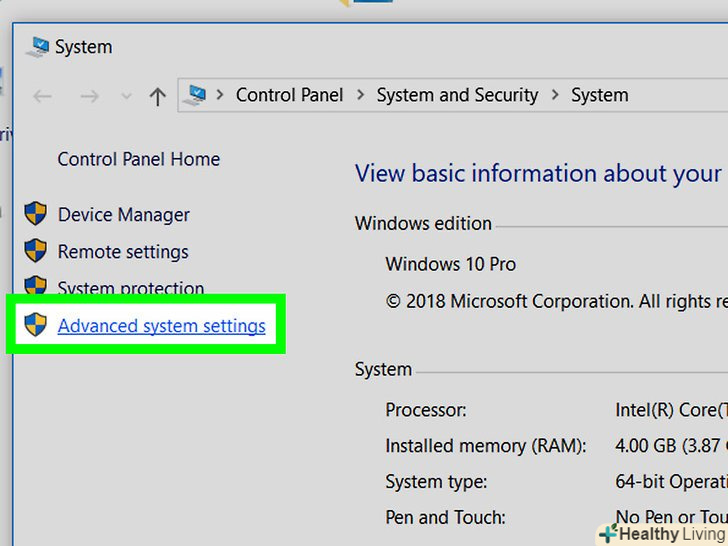728x546 pixels.
Task: Go up one level with up arrow
Action: (157, 96)
